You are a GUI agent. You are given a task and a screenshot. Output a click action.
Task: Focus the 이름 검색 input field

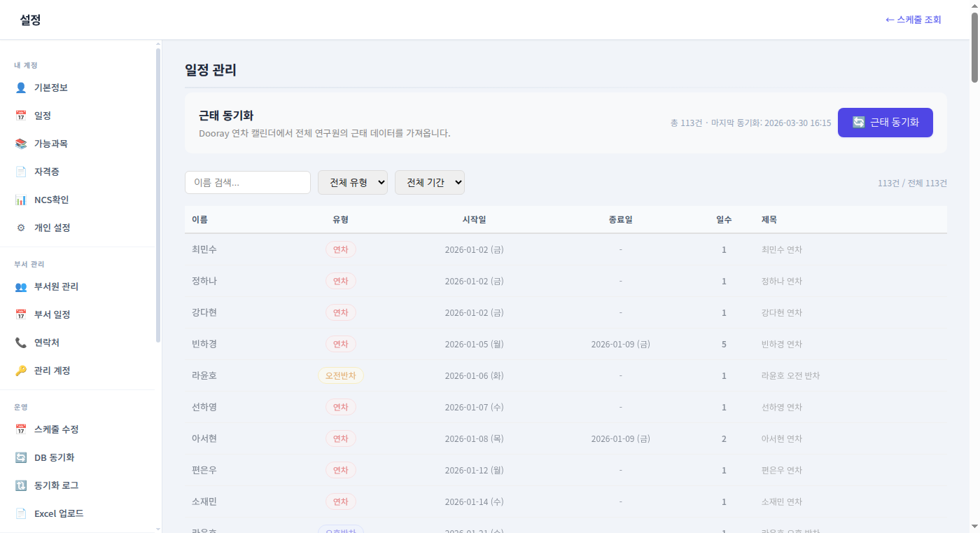tap(248, 183)
